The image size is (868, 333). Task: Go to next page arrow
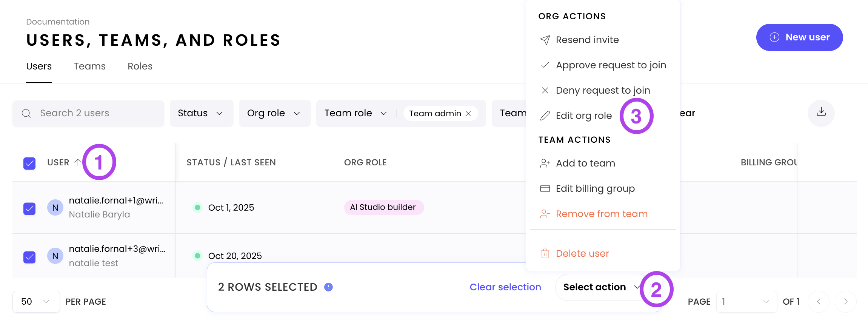pyautogui.click(x=845, y=302)
